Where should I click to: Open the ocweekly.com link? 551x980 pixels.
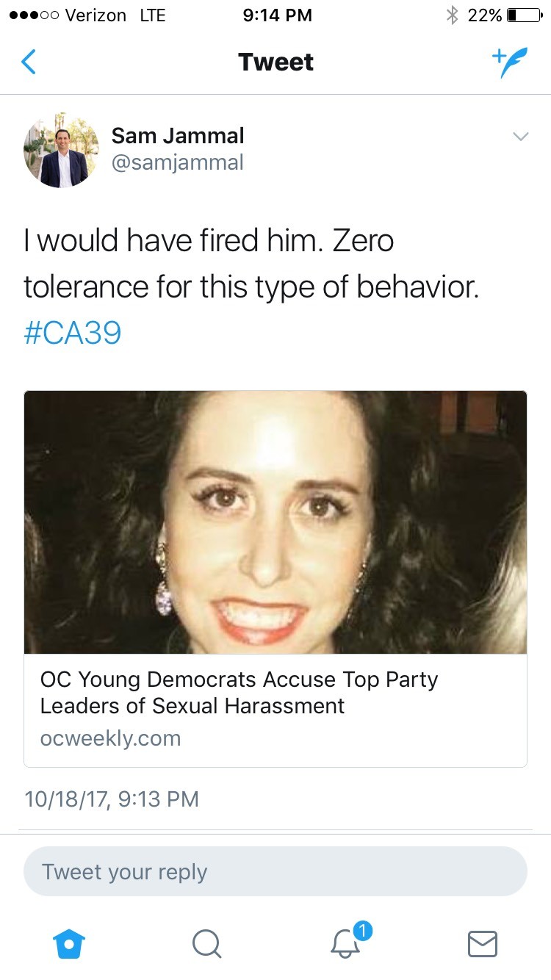[110, 738]
